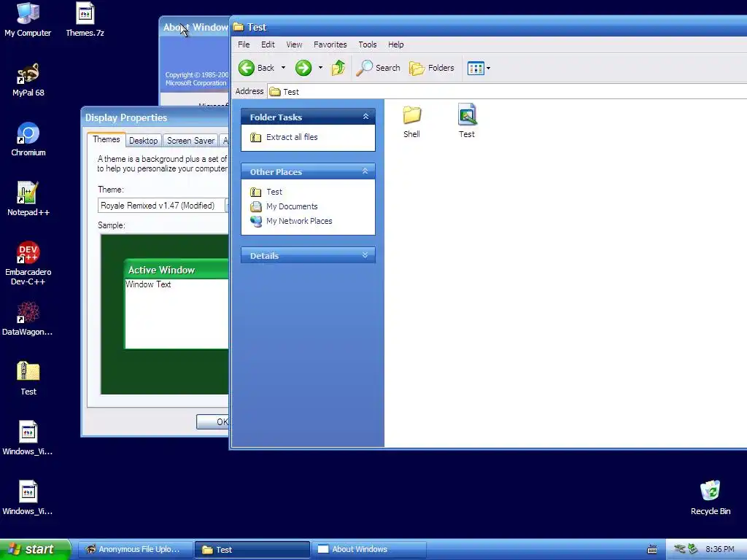Viewport: 747px width, 560px height.
Task: Open Chromium desktop shortcut
Action: pyautogui.click(x=28, y=139)
